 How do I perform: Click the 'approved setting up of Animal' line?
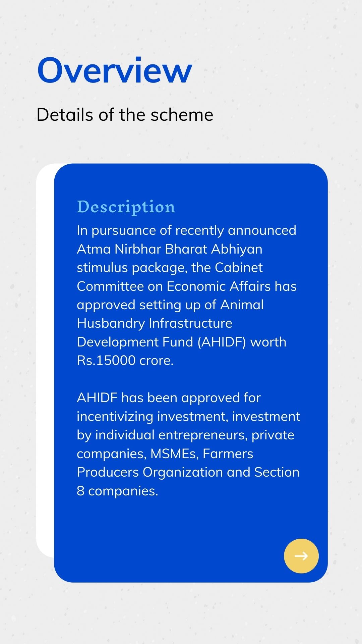[x=170, y=305]
